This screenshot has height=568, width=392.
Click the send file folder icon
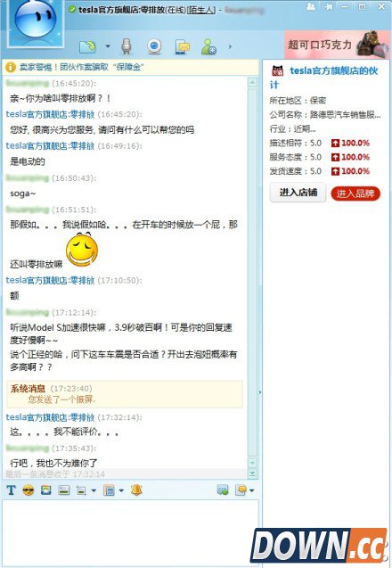click(87, 46)
